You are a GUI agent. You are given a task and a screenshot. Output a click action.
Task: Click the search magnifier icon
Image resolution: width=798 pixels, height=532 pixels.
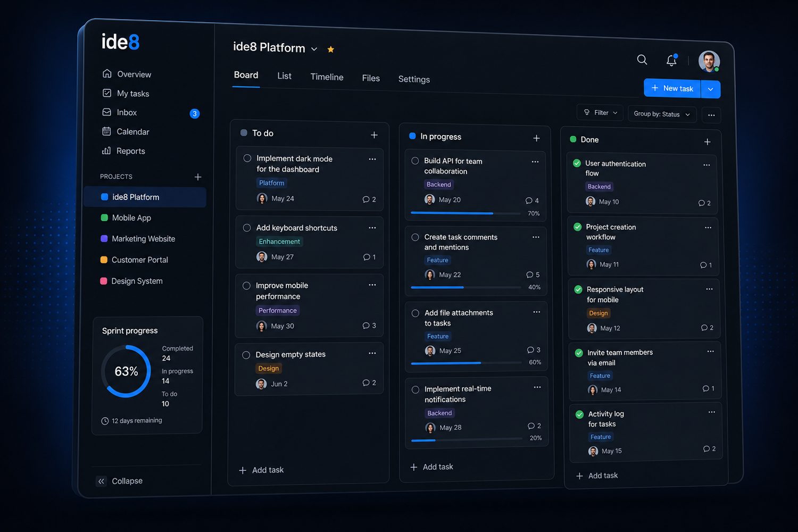pos(642,60)
